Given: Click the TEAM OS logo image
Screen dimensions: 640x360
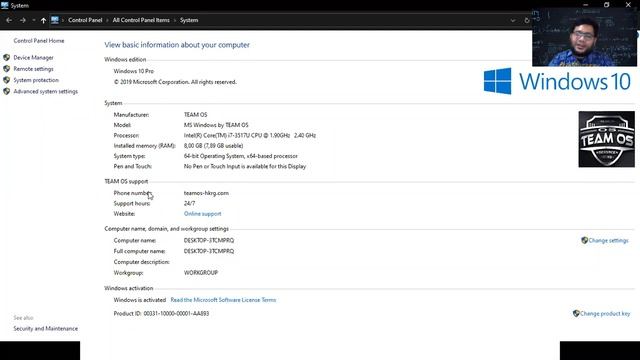Looking at the screenshot, I should click(x=607, y=139).
